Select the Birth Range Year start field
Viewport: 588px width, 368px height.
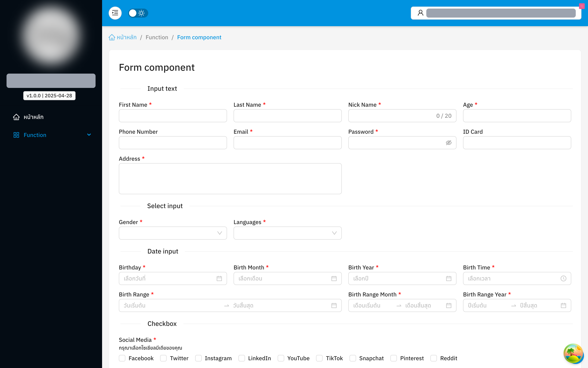coord(487,305)
